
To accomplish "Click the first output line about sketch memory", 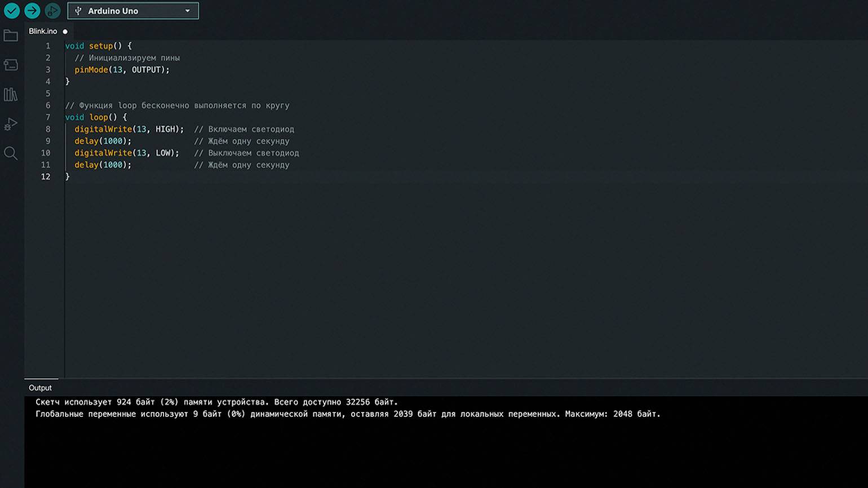I will (x=216, y=402).
